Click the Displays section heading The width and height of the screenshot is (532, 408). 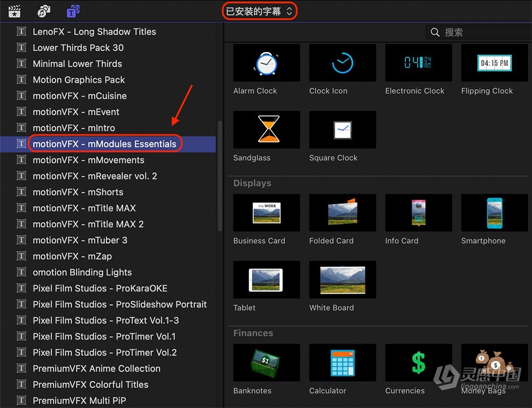pyautogui.click(x=252, y=183)
